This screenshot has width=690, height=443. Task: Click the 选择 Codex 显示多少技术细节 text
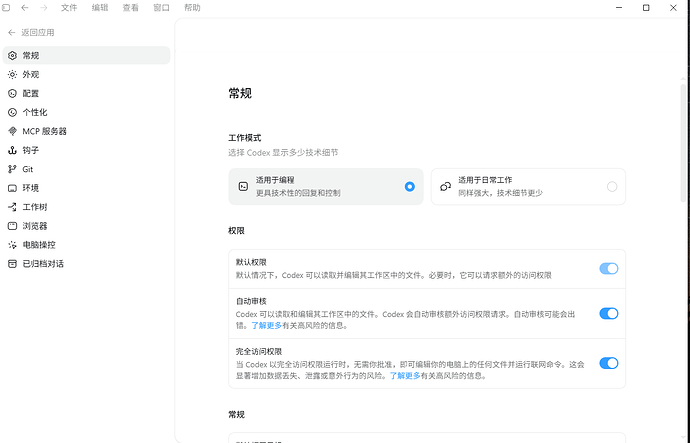(x=283, y=153)
